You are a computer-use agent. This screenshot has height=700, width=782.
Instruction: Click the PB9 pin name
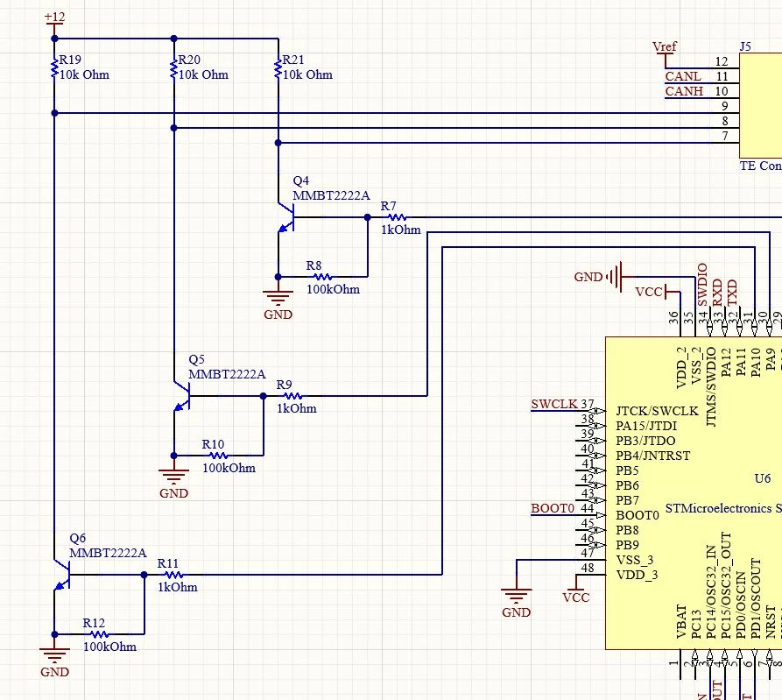(627, 545)
